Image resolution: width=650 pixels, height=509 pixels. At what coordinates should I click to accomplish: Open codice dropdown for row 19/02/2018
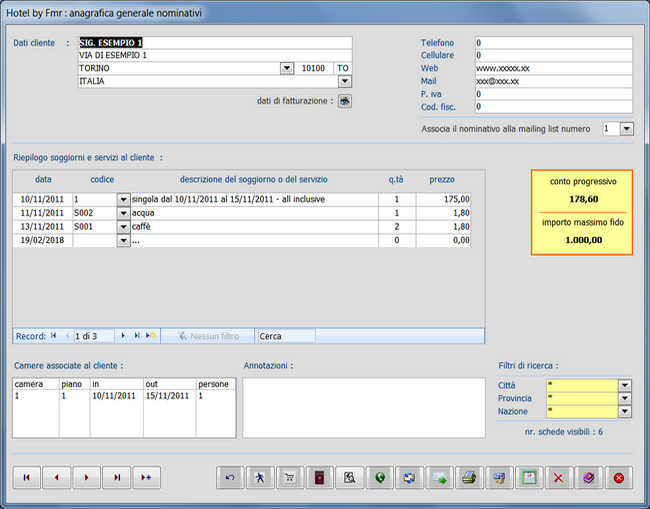point(123,240)
